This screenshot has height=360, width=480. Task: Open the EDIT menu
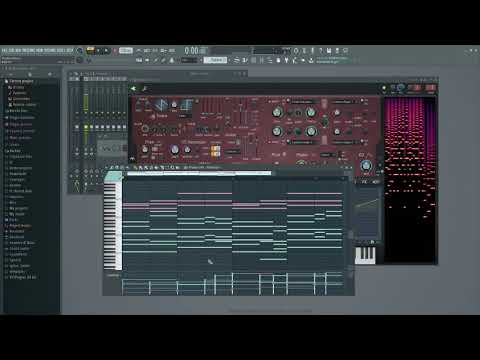(11, 50)
